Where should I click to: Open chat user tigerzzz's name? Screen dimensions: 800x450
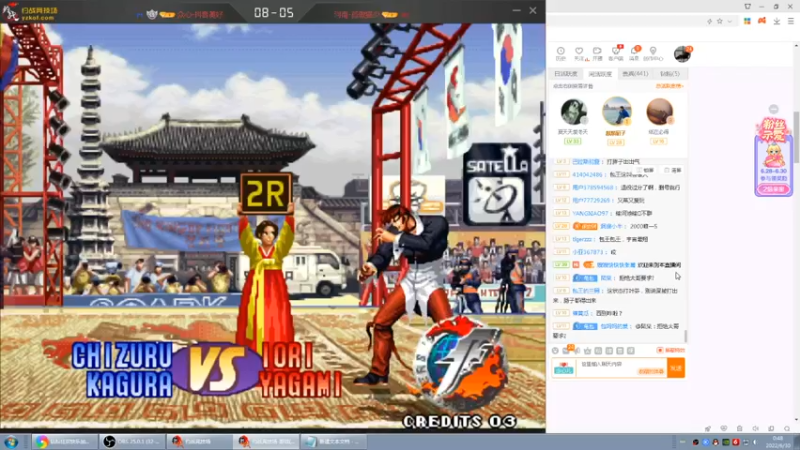click(582, 239)
